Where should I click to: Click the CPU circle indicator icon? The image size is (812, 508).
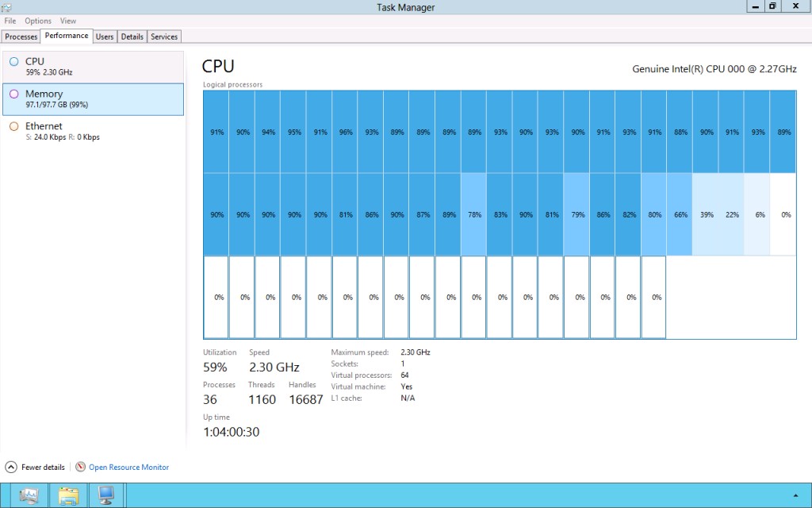(x=14, y=61)
